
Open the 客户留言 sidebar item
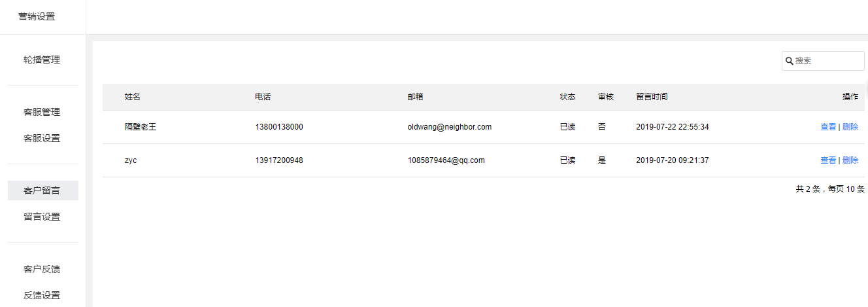click(x=42, y=190)
